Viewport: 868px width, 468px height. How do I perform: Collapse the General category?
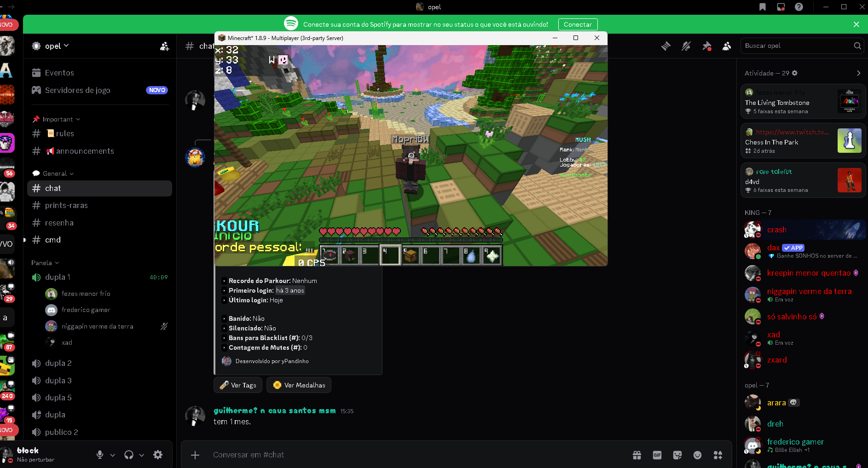[53, 173]
